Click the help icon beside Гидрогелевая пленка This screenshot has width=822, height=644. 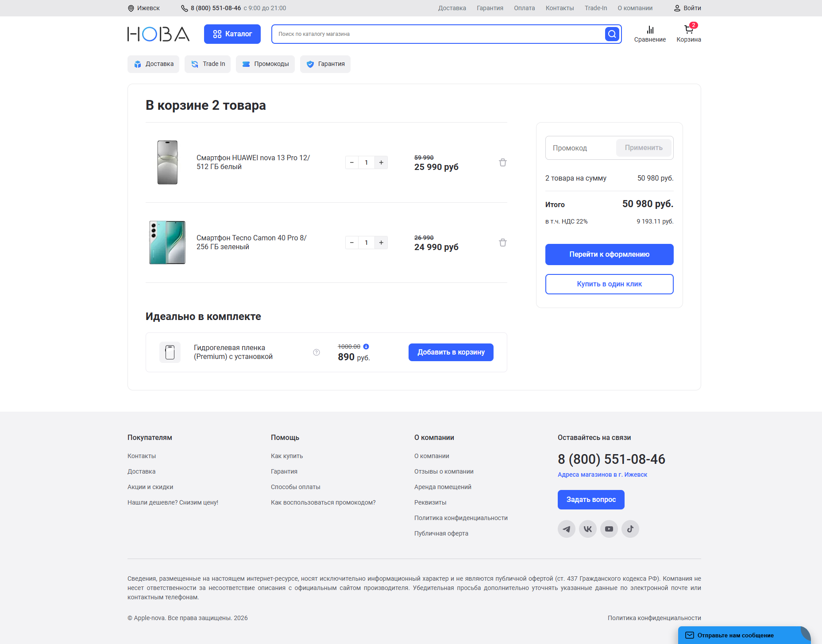pos(316,352)
